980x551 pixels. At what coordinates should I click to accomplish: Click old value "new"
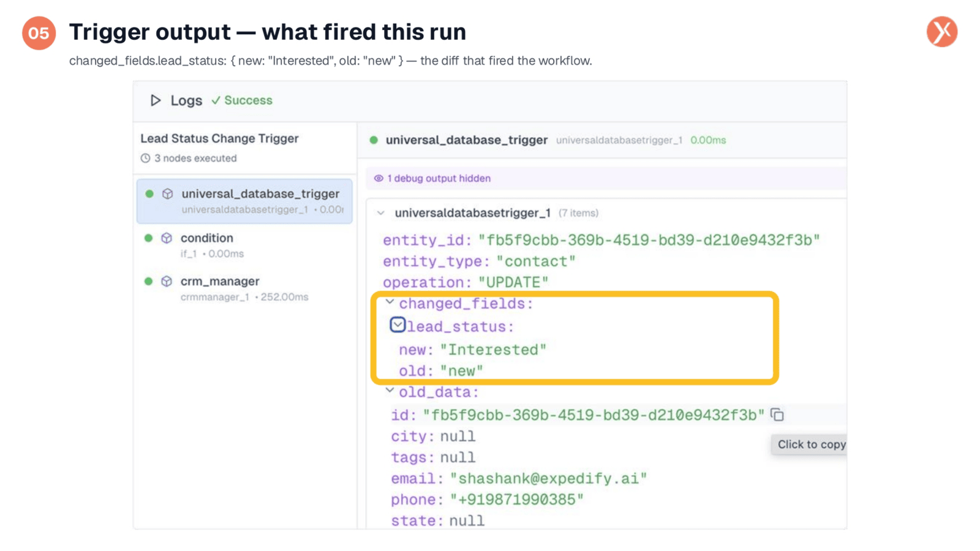(x=461, y=371)
